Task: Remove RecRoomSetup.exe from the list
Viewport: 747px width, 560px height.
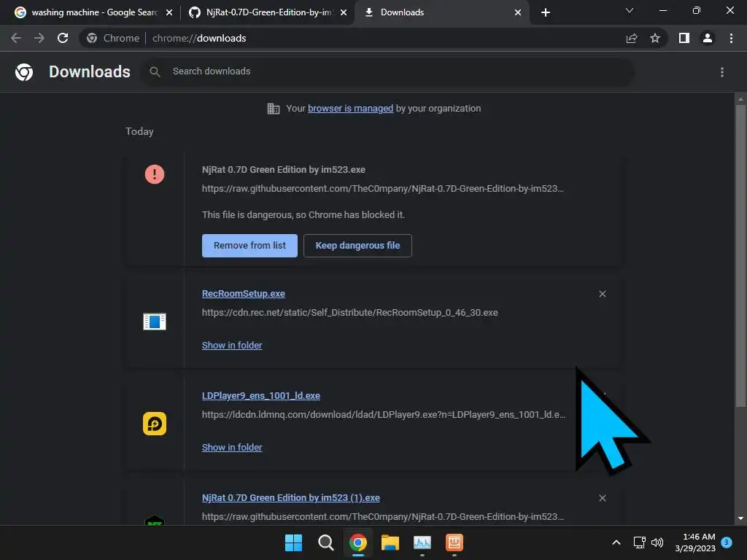Action: (x=602, y=294)
